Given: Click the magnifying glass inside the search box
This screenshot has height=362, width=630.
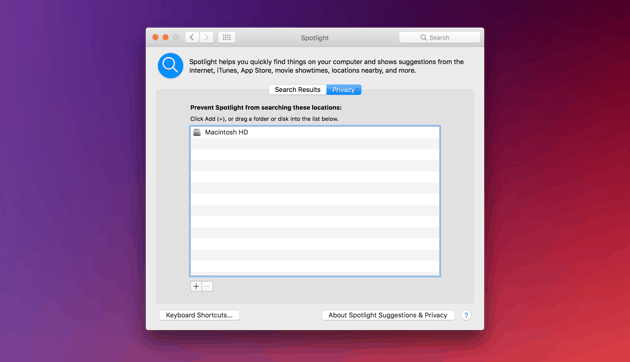Looking at the screenshot, I should (423, 37).
